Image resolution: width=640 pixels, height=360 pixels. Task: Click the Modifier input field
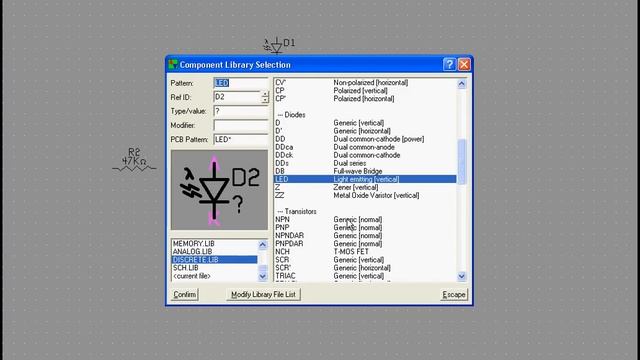pyautogui.click(x=240, y=125)
